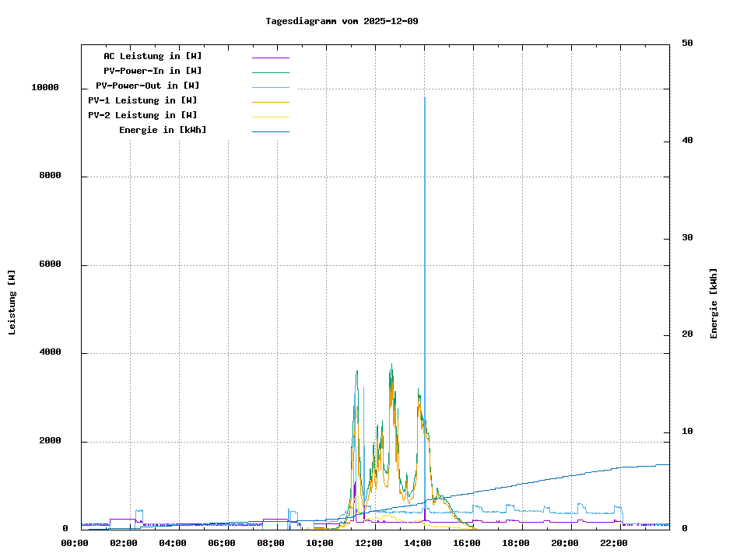This screenshot has height=560, width=747.
Task: Select the Energie in [kWh] legend line sample
Action: click(x=270, y=131)
